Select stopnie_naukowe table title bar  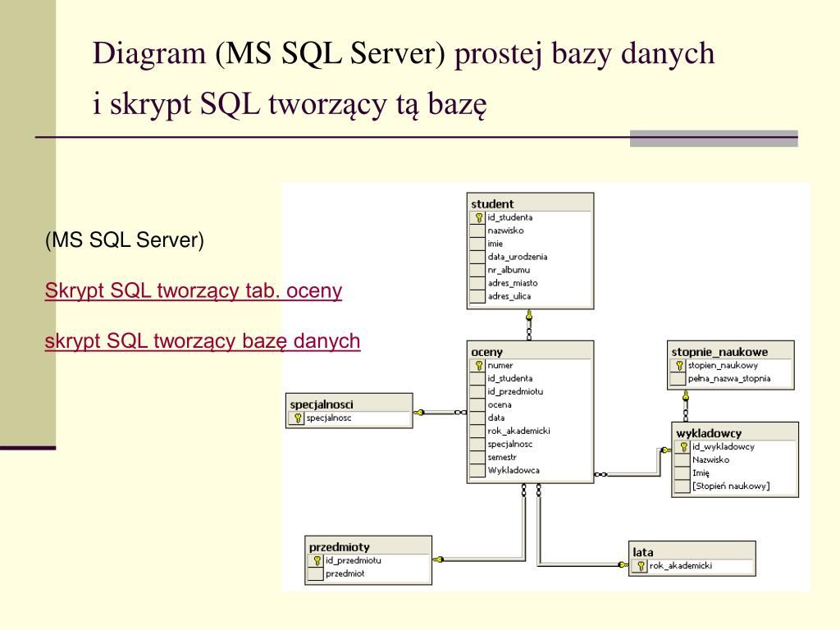[730, 351]
